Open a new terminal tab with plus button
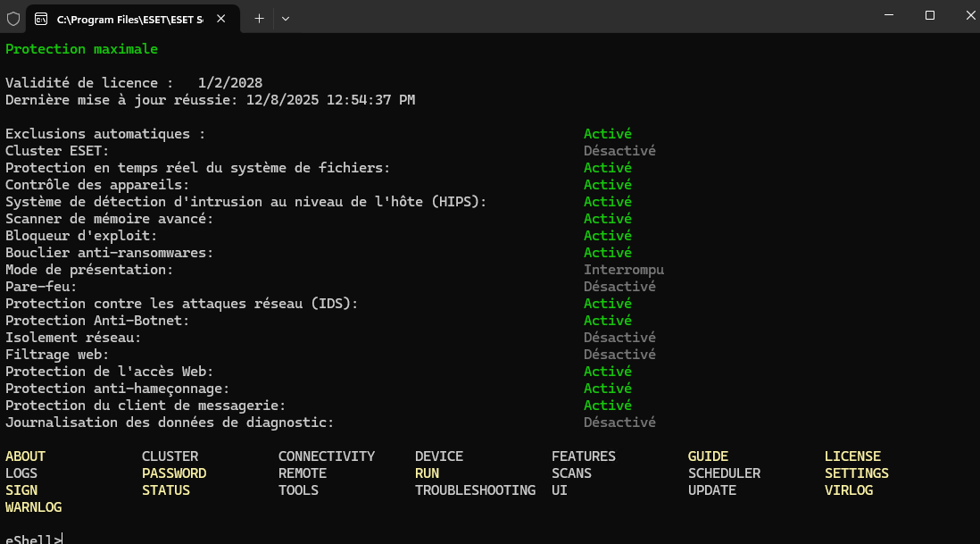 (260, 18)
